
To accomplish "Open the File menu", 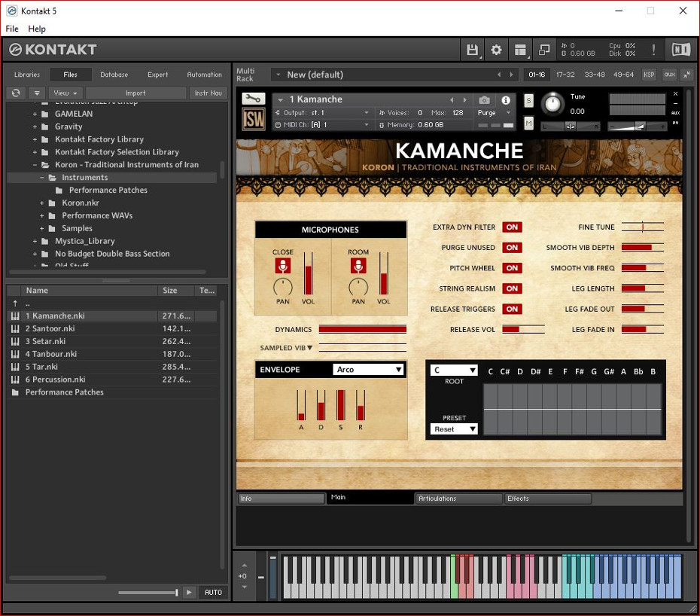I will pyautogui.click(x=12, y=29).
